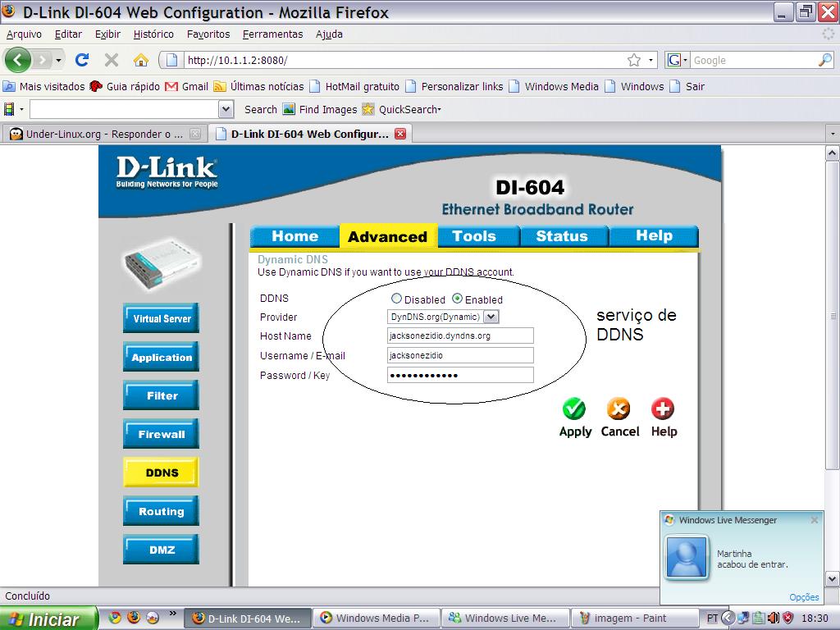
Task: Open the HotMail gratuito bookmark
Action: (x=354, y=86)
